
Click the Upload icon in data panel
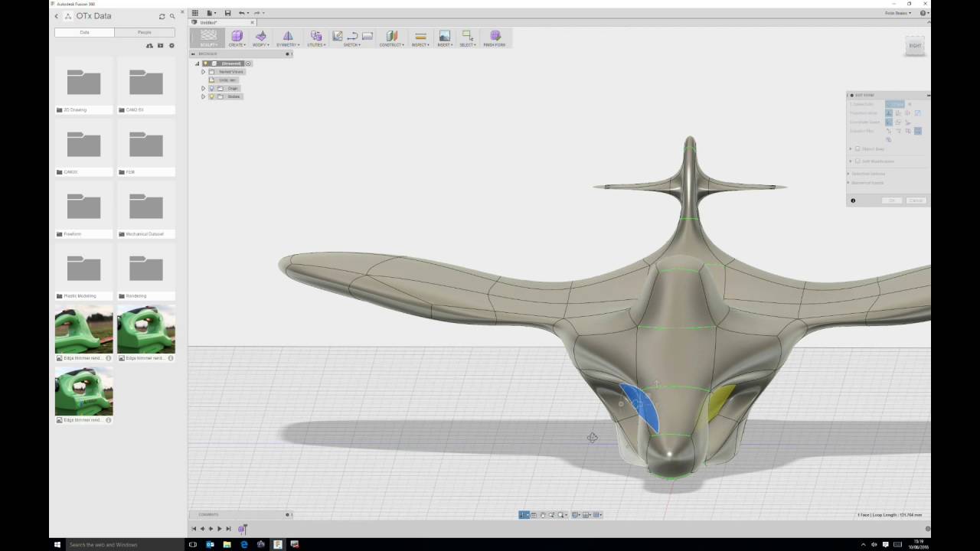[149, 46]
